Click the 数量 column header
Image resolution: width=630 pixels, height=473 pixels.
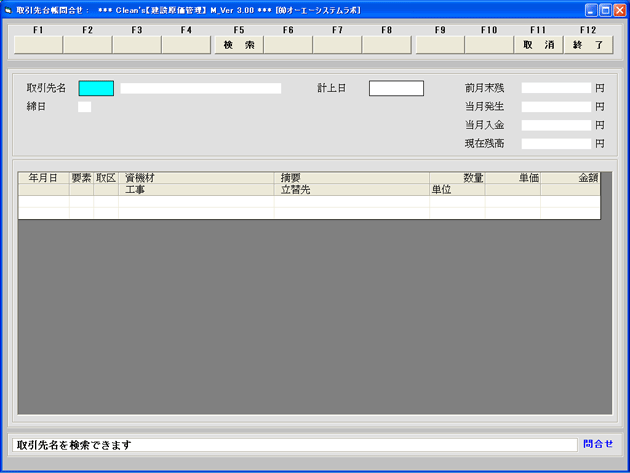click(x=457, y=177)
